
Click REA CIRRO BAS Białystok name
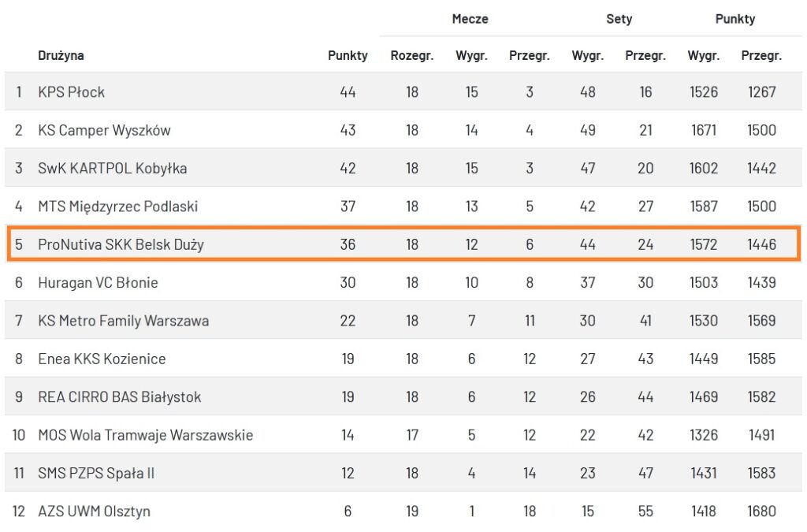(119, 397)
